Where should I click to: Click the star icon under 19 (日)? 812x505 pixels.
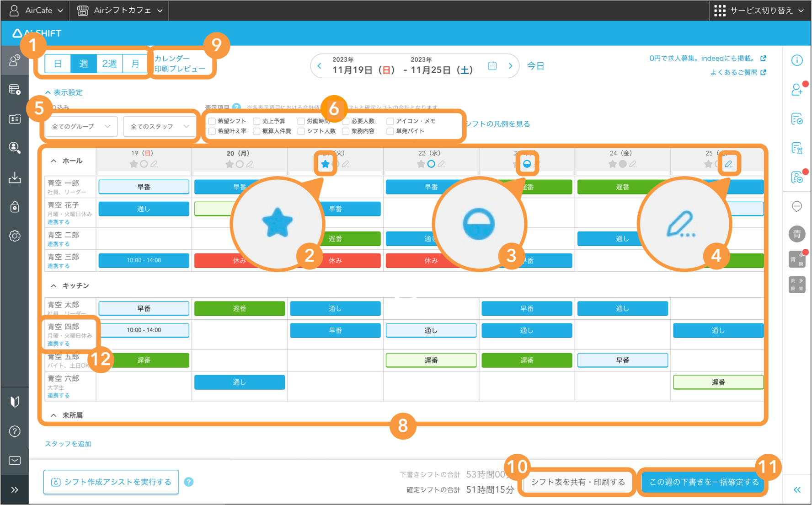click(x=134, y=164)
